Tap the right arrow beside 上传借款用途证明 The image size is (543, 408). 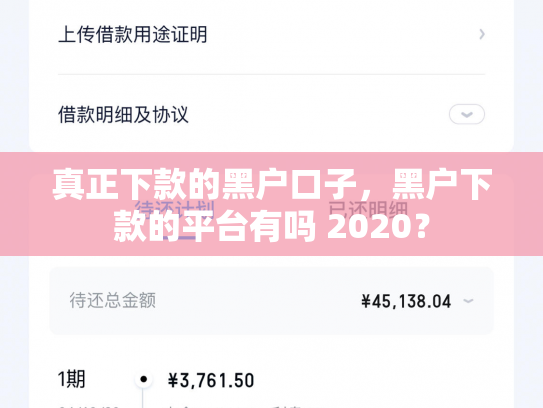click(x=482, y=34)
